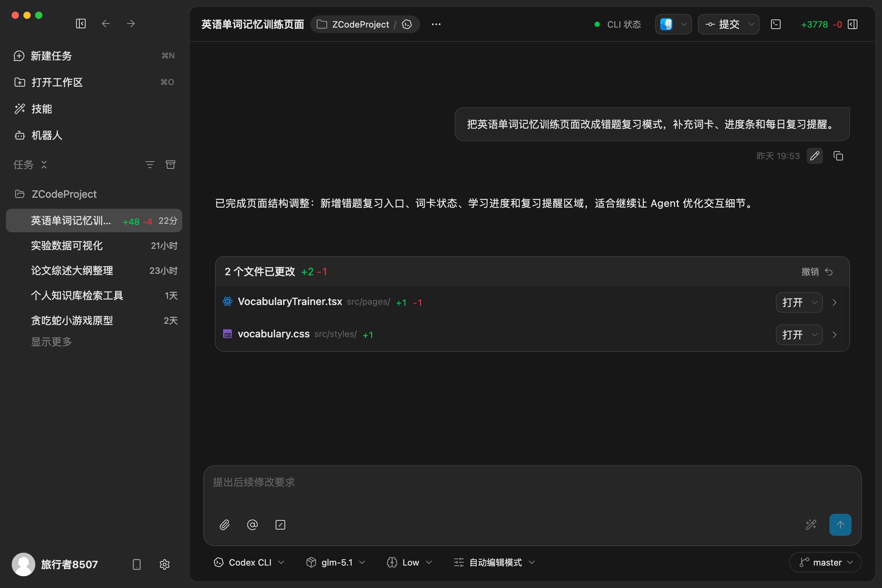882x588 pixels.
Task: Click the ZCodeProject breadcrumb in header
Action: pos(353,24)
